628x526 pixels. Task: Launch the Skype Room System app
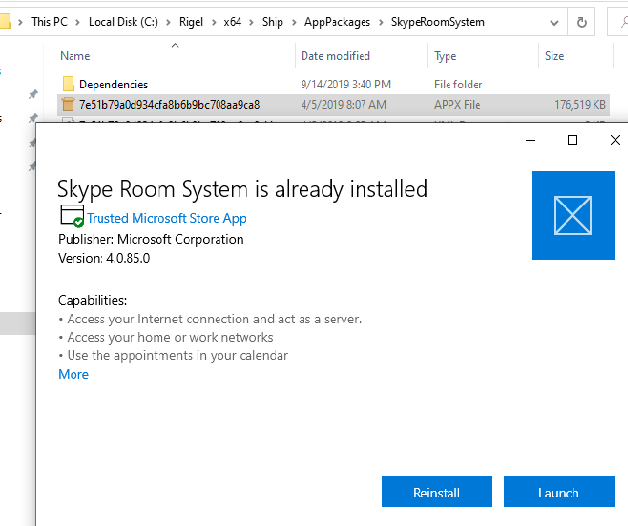(x=559, y=492)
